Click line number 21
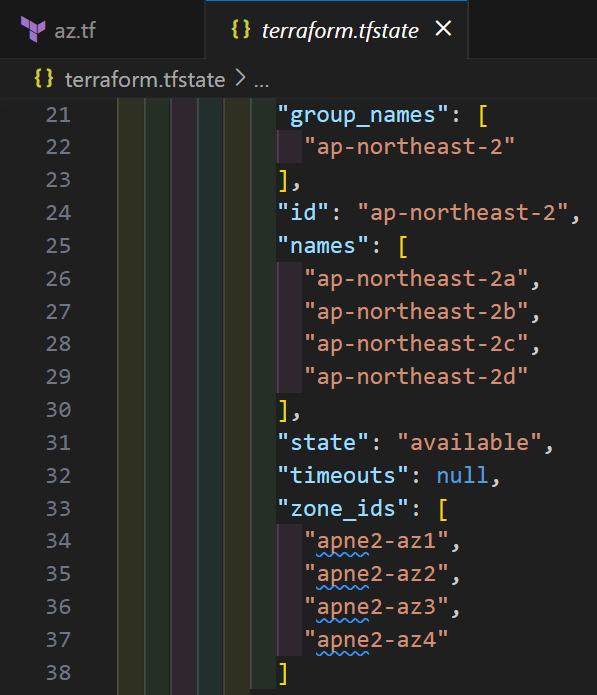The width and height of the screenshot is (597, 695). point(58,115)
